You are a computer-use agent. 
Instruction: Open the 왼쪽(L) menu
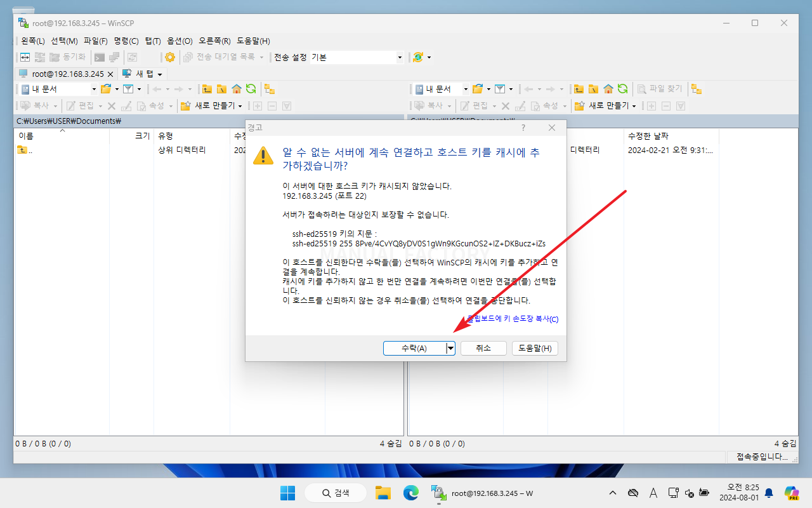click(32, 41)
